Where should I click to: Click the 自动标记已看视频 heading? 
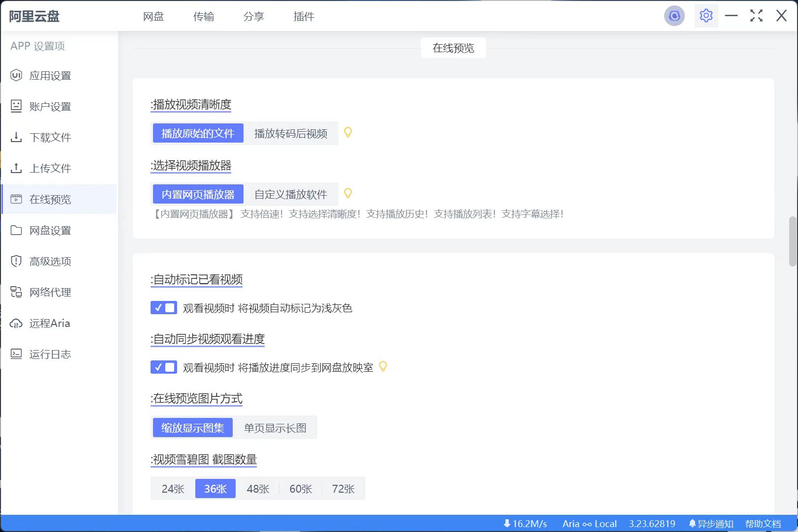point(196,279)
